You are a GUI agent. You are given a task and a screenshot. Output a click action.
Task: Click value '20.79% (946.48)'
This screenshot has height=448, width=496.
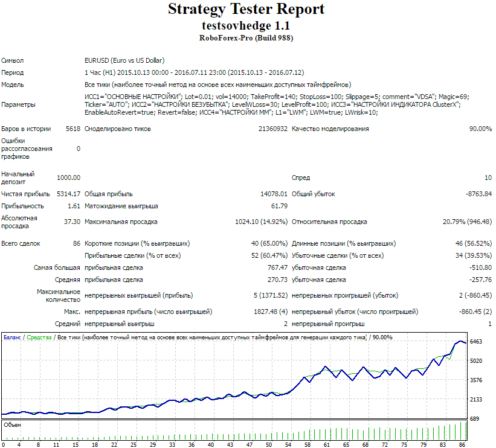pyautogui.click(x=467, y=222)
